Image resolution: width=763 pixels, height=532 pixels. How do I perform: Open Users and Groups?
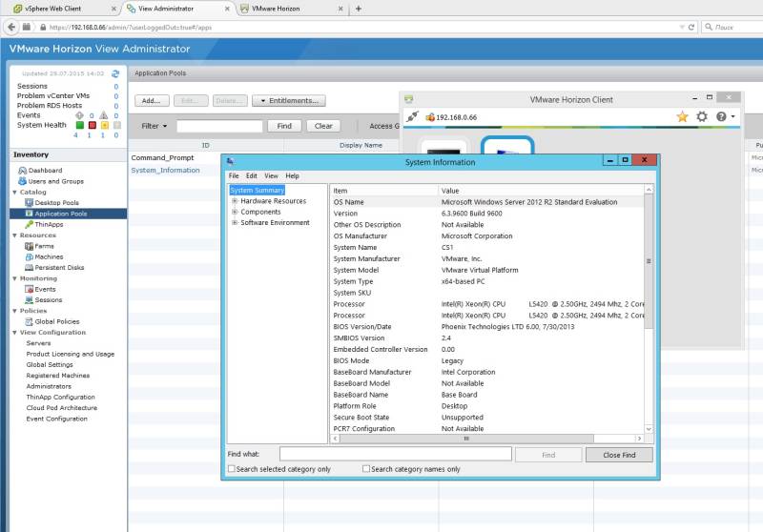click(55, 181)
